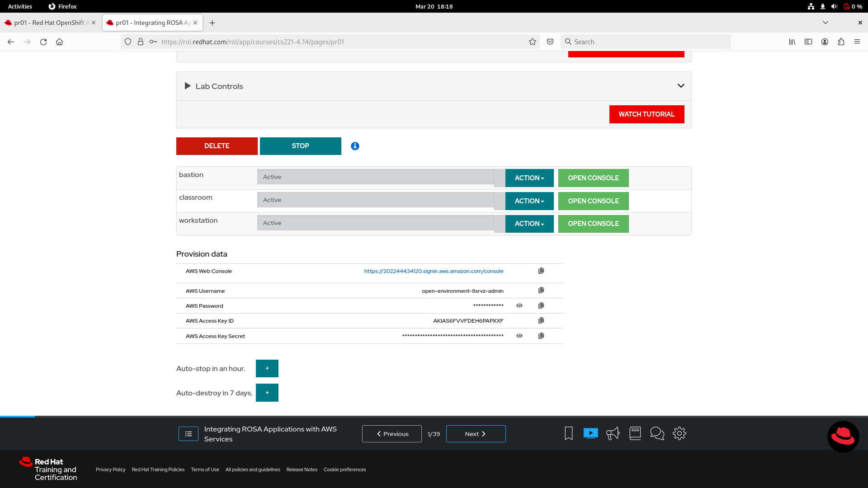The image size is (868, 488).
Task: Open the bookmark icon in course toolbar
Action: click(x=569, y=433)
